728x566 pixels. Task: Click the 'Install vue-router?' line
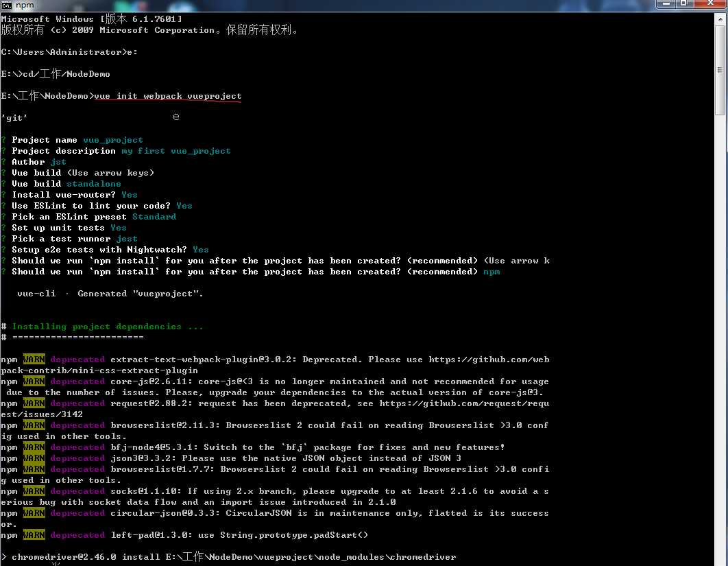[69, 195]
